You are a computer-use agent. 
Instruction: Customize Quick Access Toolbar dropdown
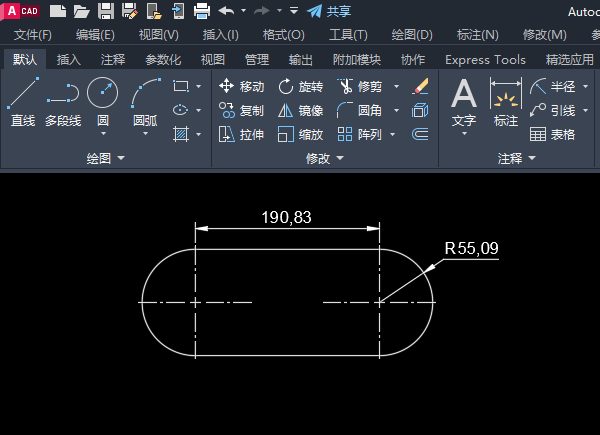tap(294, 11)
